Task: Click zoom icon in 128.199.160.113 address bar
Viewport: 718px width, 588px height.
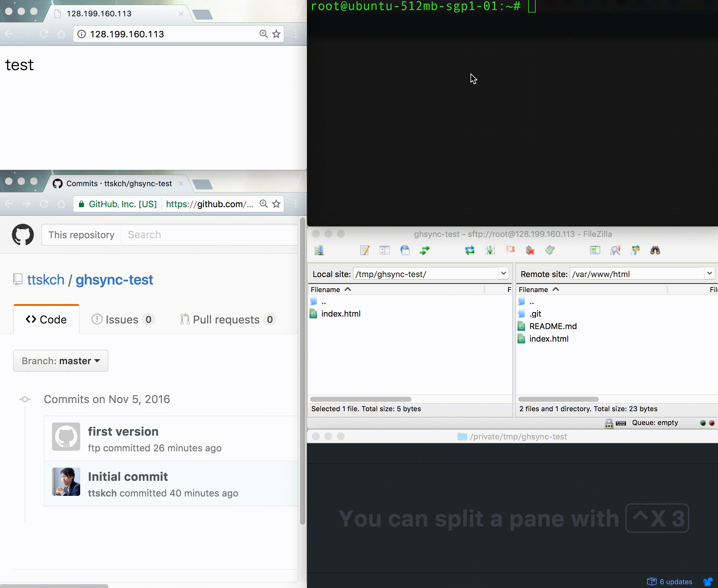Action: (263, 34)
